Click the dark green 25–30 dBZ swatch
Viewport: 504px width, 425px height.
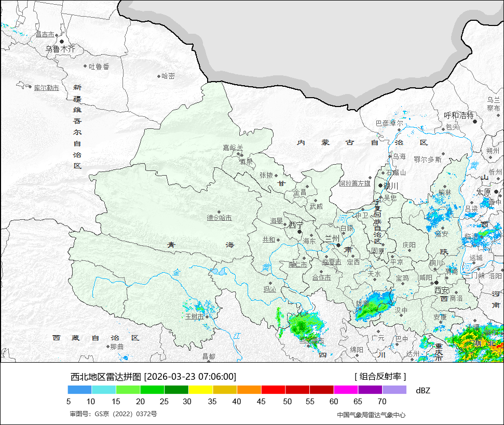click(176, 390)
